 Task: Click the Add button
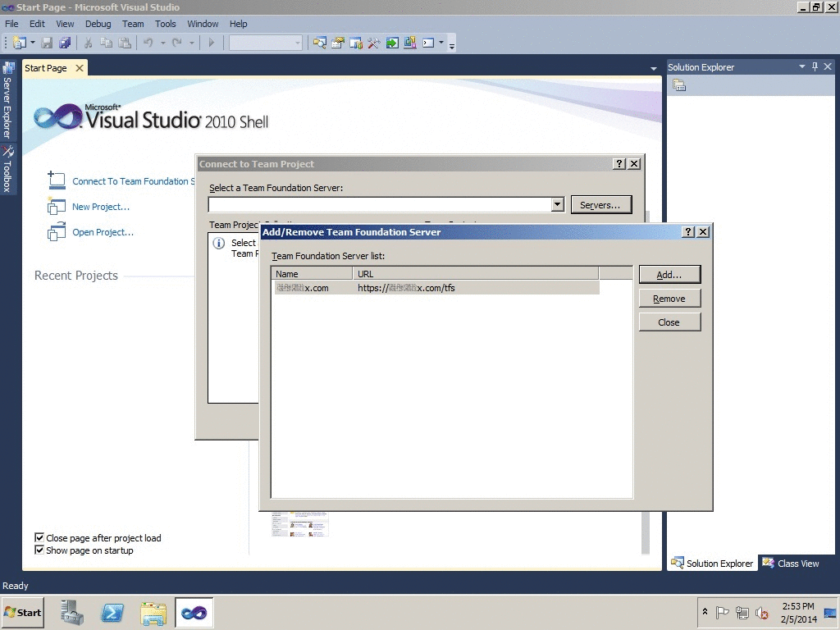pos(669,274)
